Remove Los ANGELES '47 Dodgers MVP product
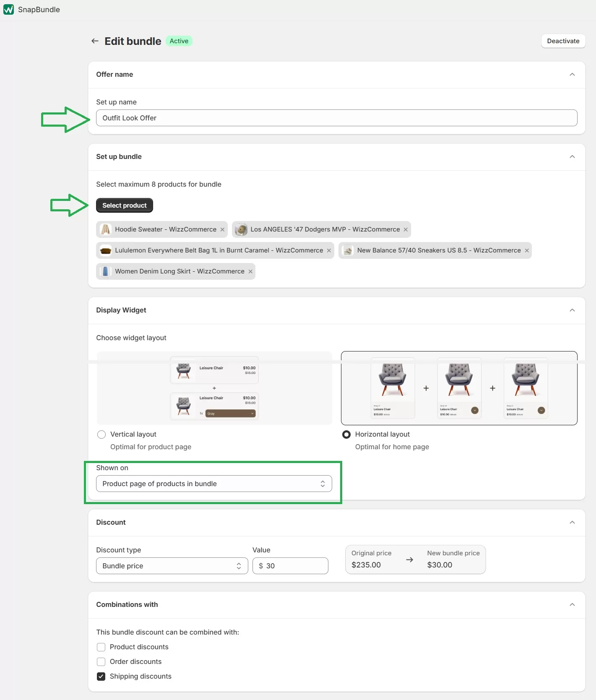Image resolution: width=596 pixels, height=700 pixels. pos(406,229)
